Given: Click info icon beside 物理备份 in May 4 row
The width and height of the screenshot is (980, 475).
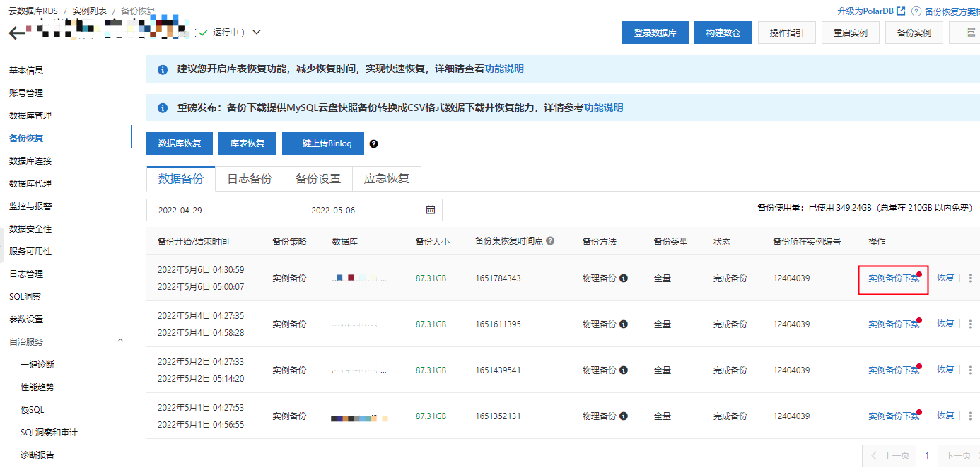Looking at the screenshot, I should [624, 324].
